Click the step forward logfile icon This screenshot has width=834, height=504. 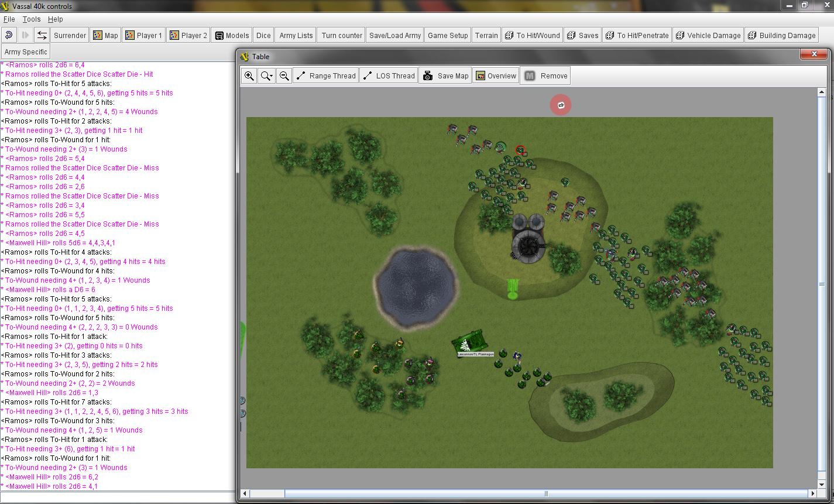[25, 35]
